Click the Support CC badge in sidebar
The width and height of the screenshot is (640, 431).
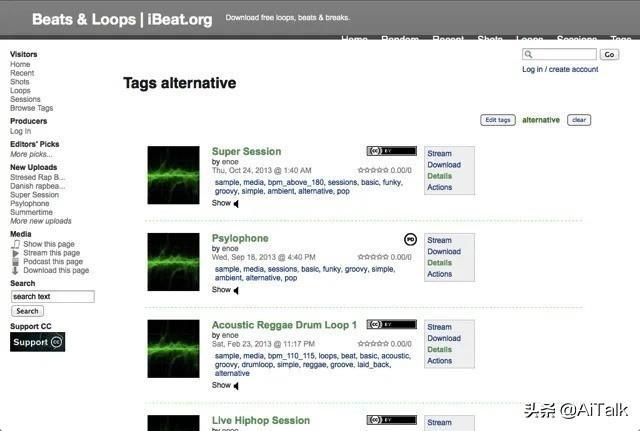click(x=37, y=342)
